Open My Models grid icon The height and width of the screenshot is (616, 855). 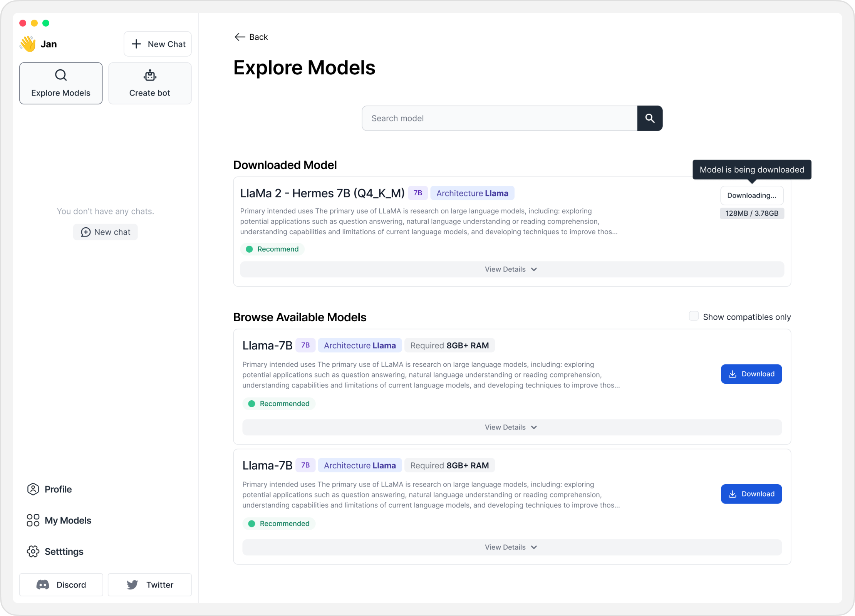[33, 520]
